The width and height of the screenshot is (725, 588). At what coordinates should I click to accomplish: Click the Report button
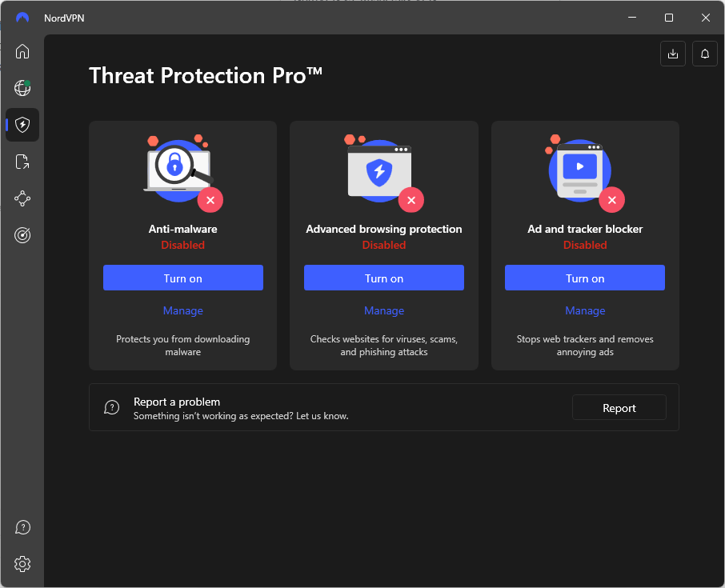tap(619, 408)
